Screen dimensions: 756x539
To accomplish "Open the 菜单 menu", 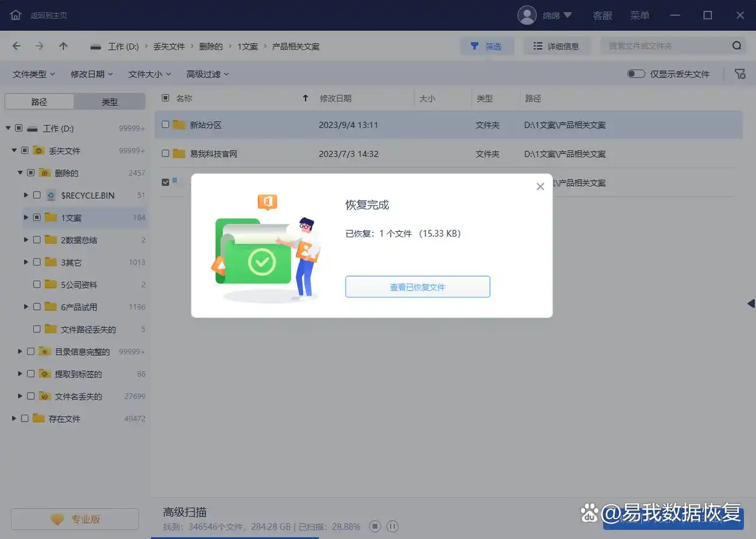I will click(x=640, y=15).
